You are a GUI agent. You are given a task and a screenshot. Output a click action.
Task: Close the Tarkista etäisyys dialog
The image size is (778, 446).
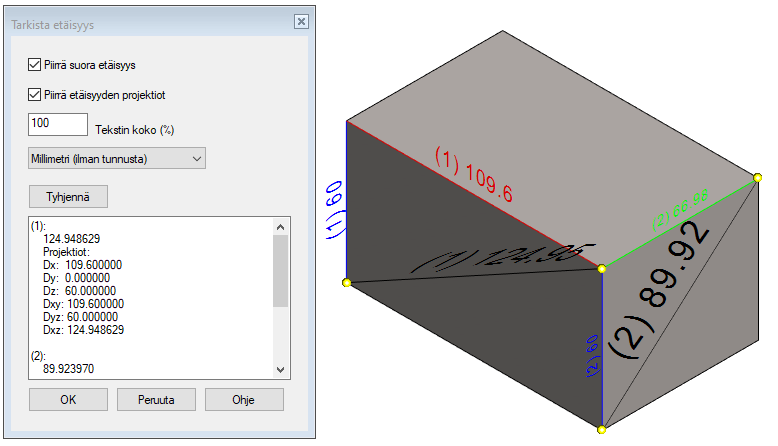click(x=300, y=21)
